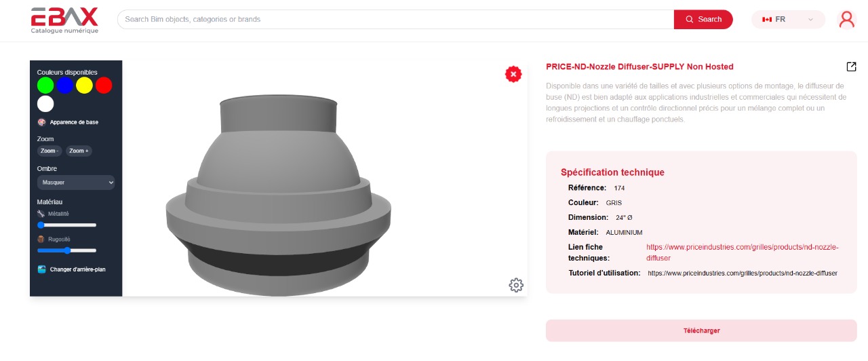Pick the white color swatch
The height and width of the screenshot is (361, 868).
[x=45, y=104]
